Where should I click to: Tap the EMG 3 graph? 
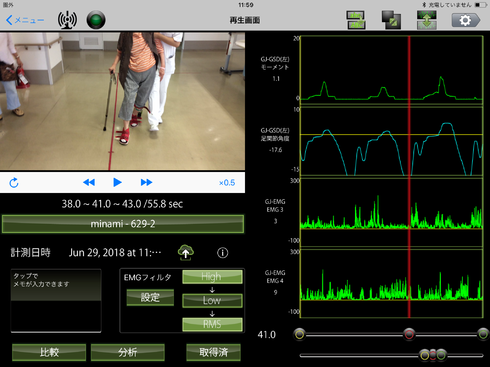coord(391,212)
